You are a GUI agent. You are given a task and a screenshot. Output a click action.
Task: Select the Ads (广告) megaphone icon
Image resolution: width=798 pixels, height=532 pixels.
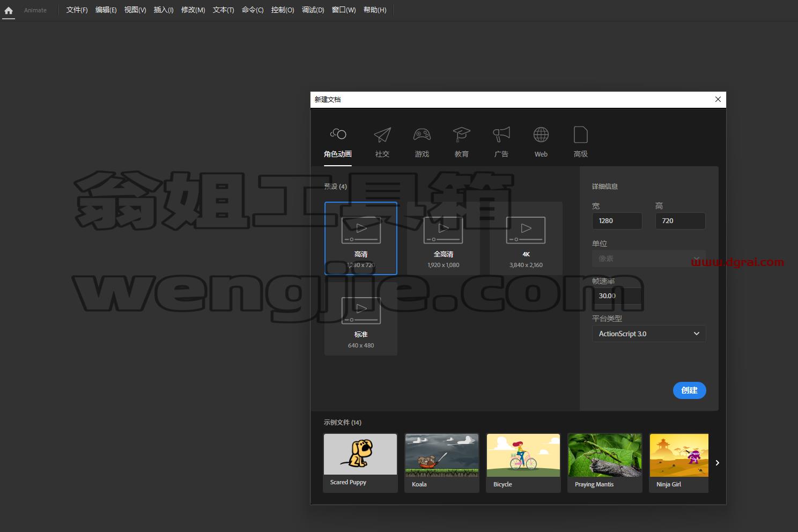501,135
